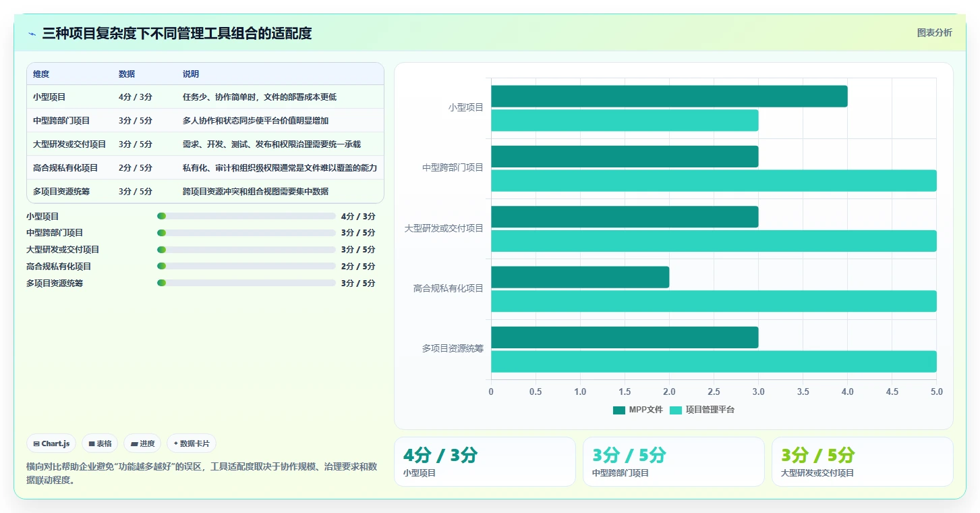Click the 多项目资源统筹 MPP文件 chart bar
980x513 pixels.
point(625,337)
